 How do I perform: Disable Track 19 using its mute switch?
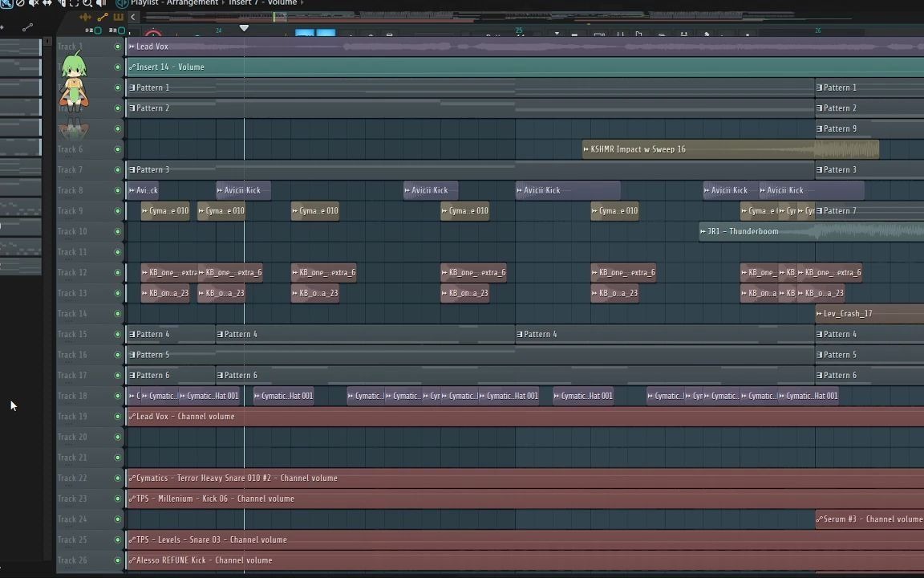[x=117, y=417]
